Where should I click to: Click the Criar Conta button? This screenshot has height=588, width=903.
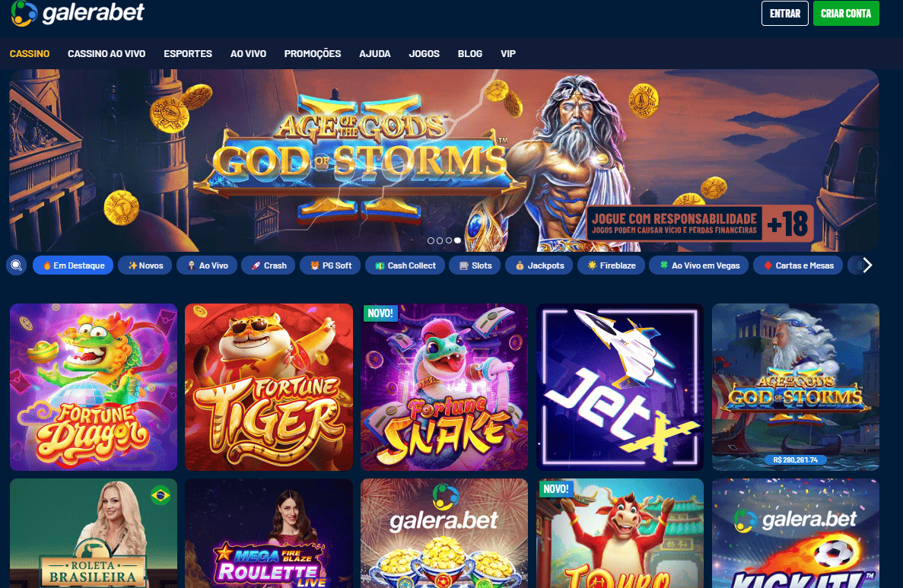[846, 13]
